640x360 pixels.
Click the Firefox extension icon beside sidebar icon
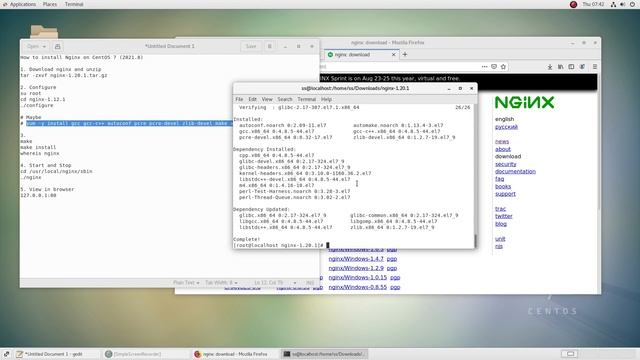[582, 67]
